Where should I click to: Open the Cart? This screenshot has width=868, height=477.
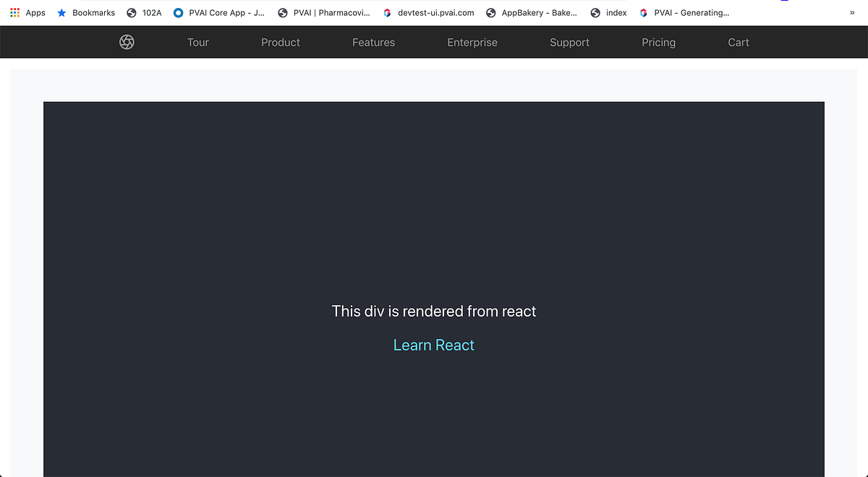[x=738, y=42]
